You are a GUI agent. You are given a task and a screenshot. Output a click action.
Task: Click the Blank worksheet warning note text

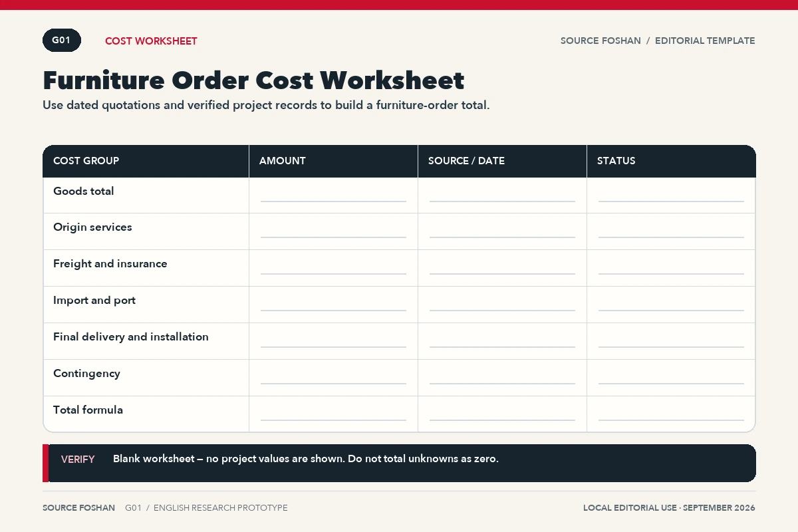(x=306, y=459)
